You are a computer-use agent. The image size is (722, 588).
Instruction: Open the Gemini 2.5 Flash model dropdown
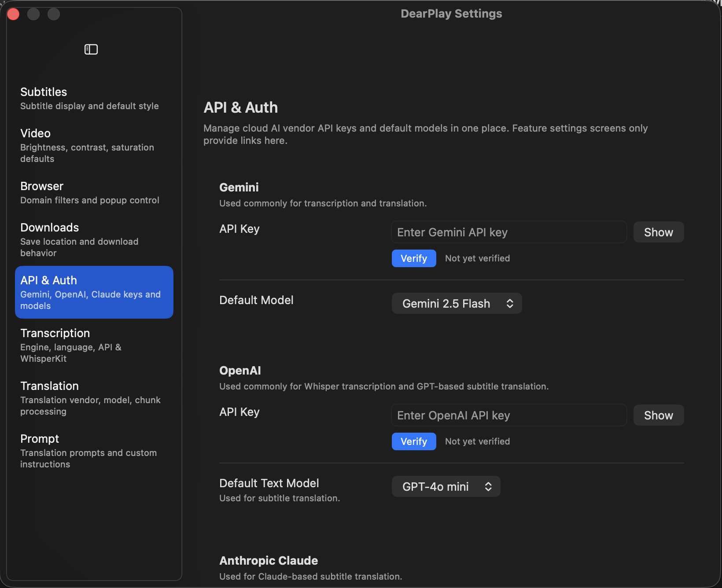(x=457, y=303)
